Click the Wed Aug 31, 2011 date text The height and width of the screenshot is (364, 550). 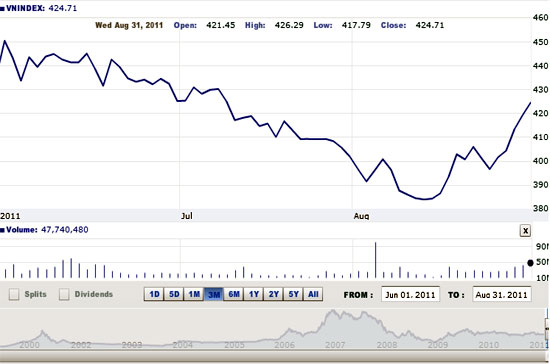(x=129, y=25)
